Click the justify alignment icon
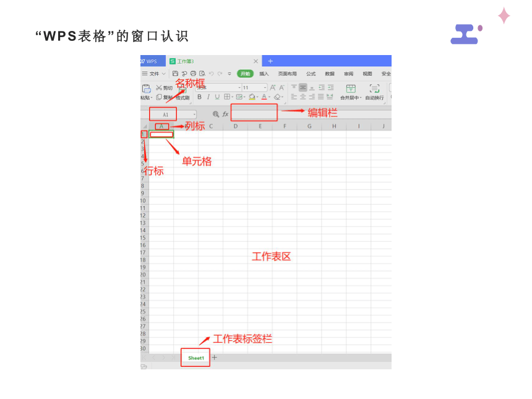The width and height of the screenshot is (532, 399). click(320, 97)
